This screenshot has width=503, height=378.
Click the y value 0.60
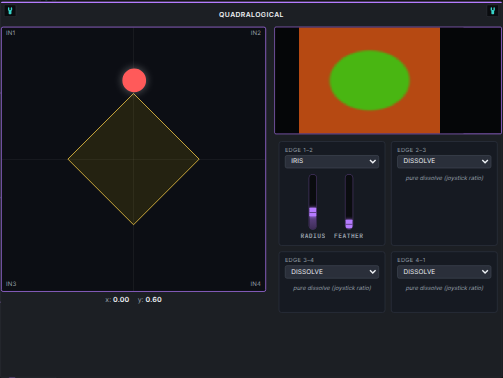[154, 300]
